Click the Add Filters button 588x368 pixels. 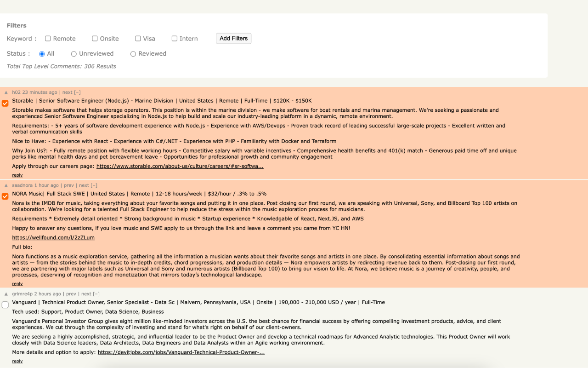pos(233,39)
